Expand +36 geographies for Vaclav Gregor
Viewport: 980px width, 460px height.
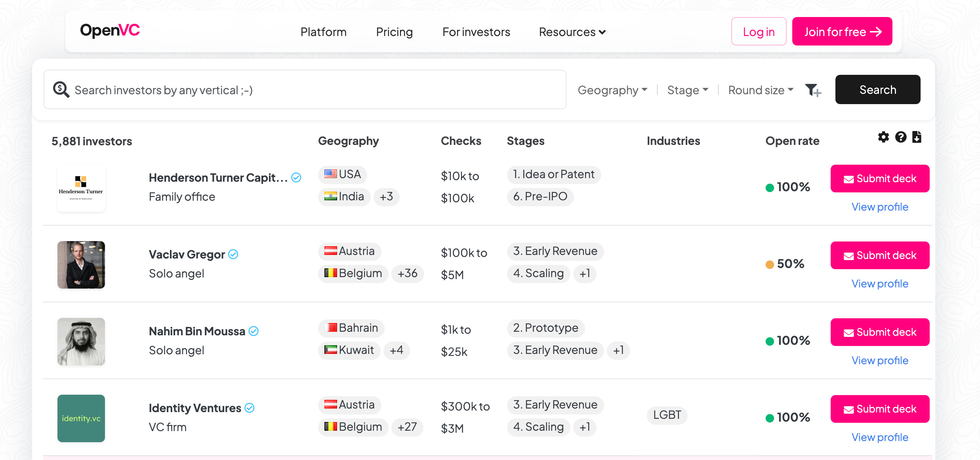tap(408, 274)
